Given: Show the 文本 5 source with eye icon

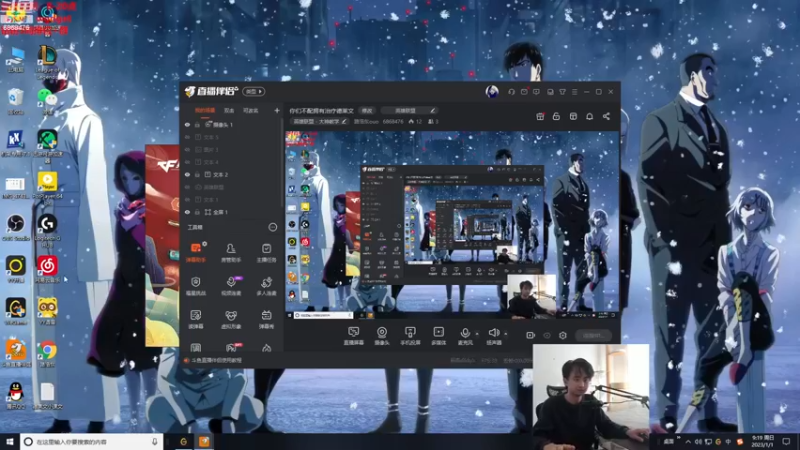Looking at the screenshot, I should coord(187,137).
